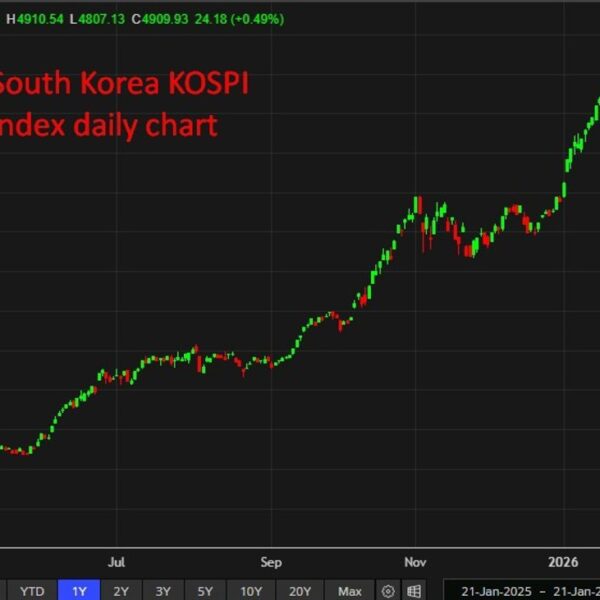Switch chart to 20Y range

click(300, 591)
